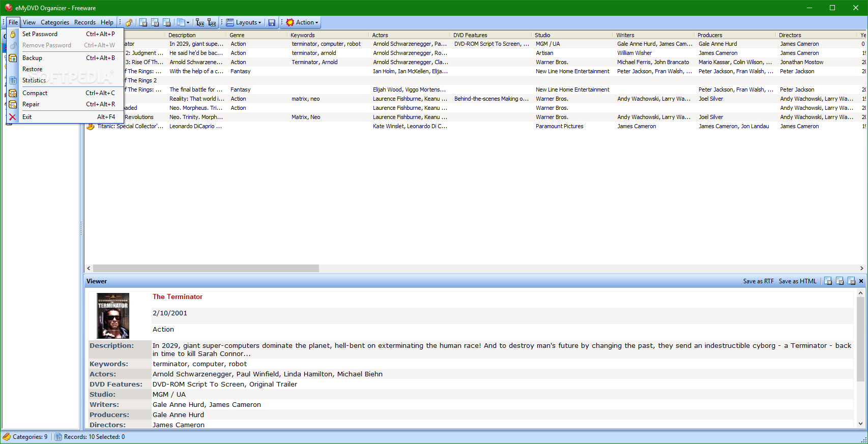Sort by the Keywords column header

tap(328, 35)
